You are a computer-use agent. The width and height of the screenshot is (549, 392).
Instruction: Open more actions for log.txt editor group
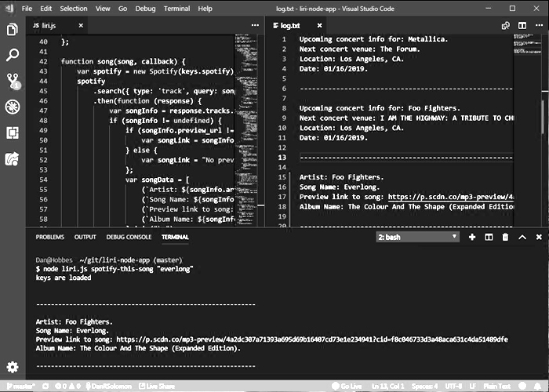(540, 25)
